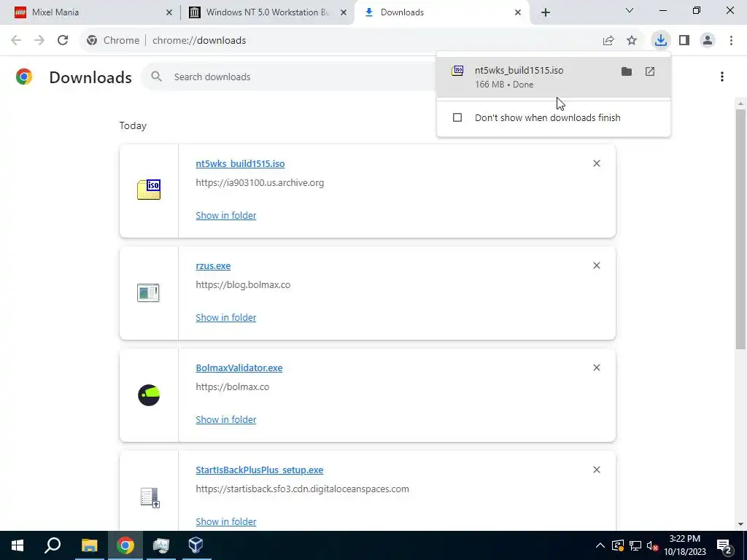Click the muted volume tray icon
Screen dimensions: 747x560
point(653,545)
